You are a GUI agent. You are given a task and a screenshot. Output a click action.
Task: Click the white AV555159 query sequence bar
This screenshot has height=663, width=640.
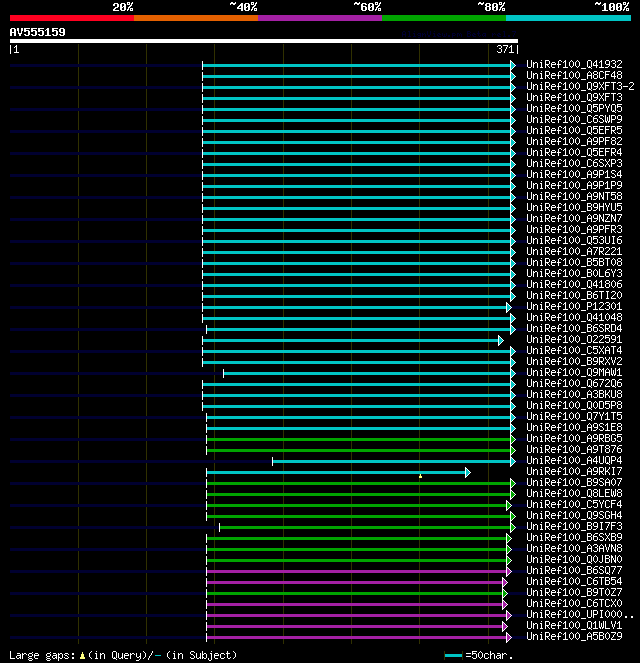point(264,41)
